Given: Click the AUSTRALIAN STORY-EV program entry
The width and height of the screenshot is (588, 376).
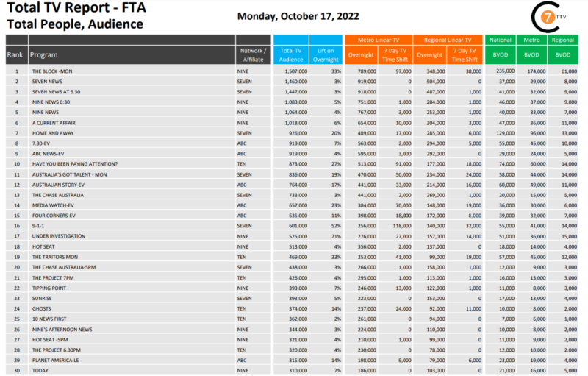Looking at the screenshot, I should (x=59, y=185).
